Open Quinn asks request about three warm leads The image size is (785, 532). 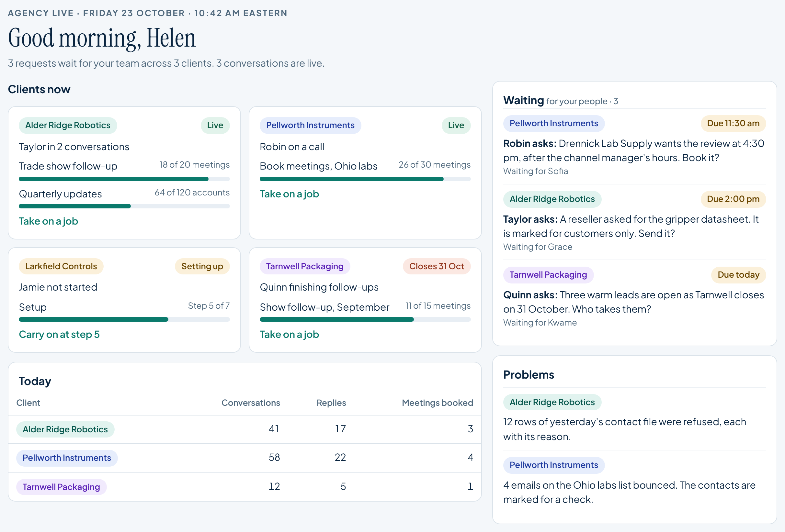[634, 302]
